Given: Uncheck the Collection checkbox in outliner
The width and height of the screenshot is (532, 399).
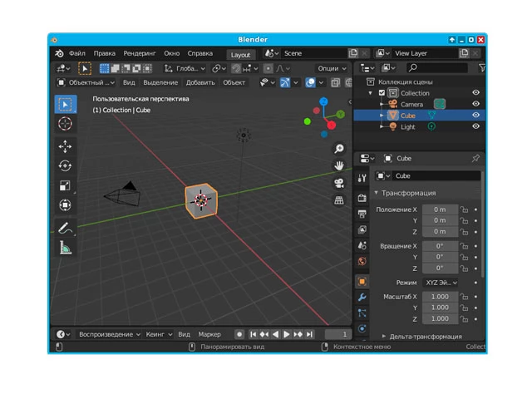Looking at the screenshot, I should [382, 93].
